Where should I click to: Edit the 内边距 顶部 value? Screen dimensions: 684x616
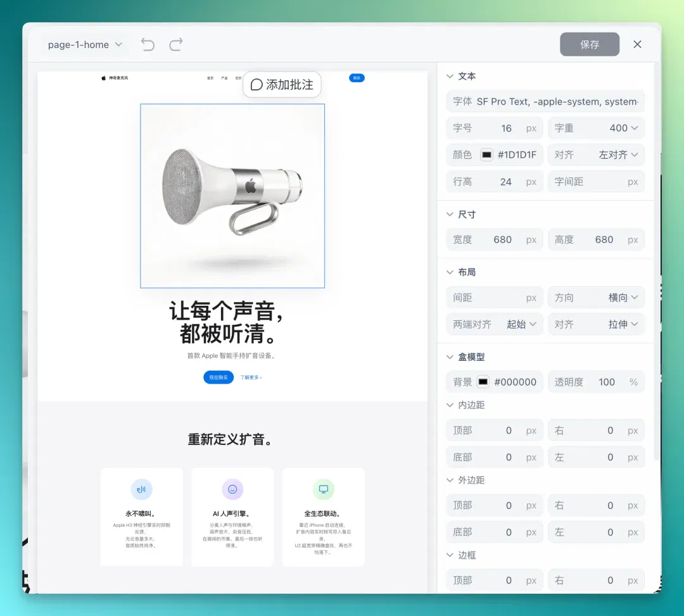(495, 431)
